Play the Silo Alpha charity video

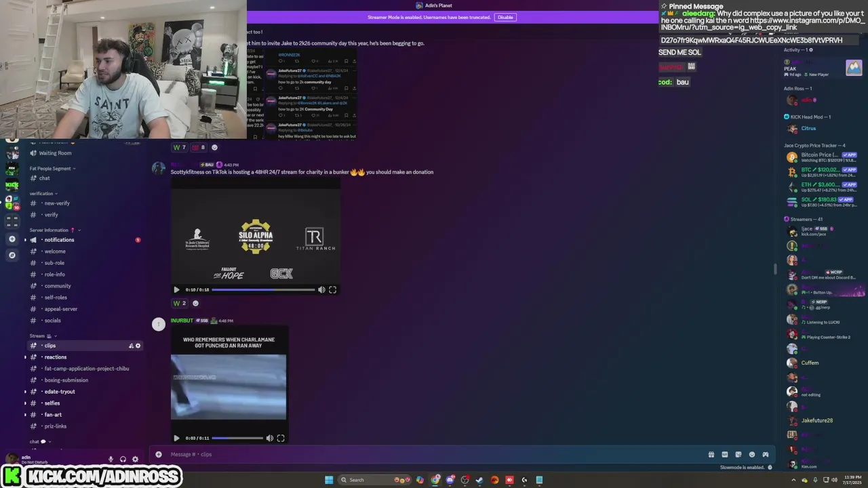[x=176, y=289]
